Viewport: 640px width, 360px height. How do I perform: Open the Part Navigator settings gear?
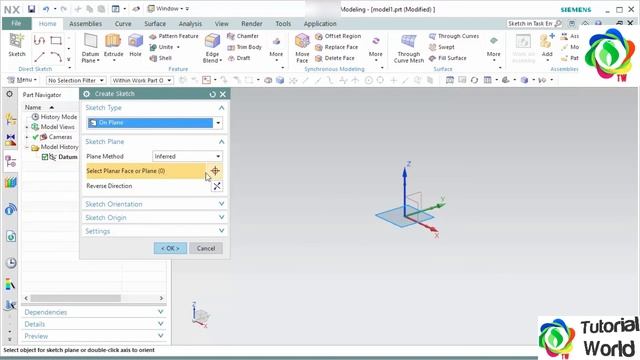pos(9,94)
